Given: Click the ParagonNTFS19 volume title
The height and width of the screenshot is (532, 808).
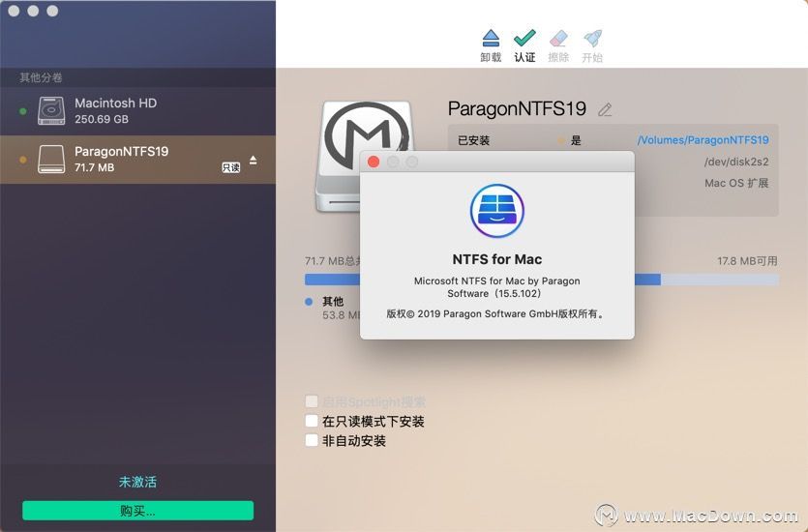Looking at the screenshot, I should 517,108.
